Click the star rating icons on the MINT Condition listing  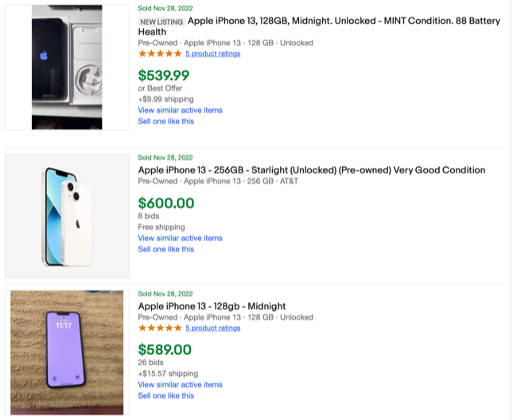pyautogui.click(x=160, y=54)
